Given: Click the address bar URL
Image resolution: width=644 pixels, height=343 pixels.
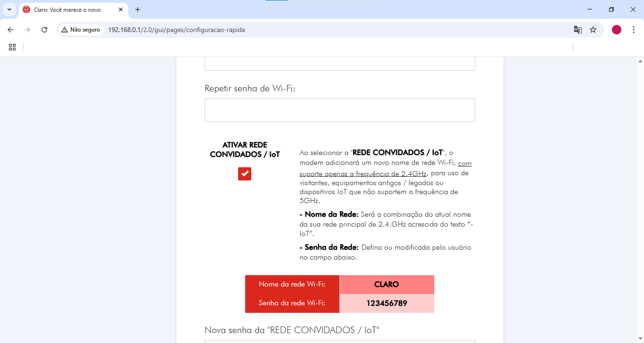Looking at the screenshot, I should (176, 30).
